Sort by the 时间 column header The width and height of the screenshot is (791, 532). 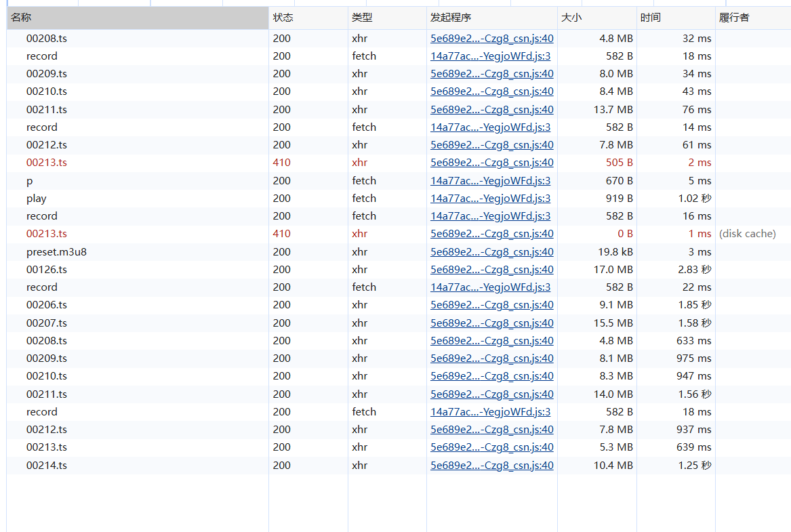(x=676, y=18)
